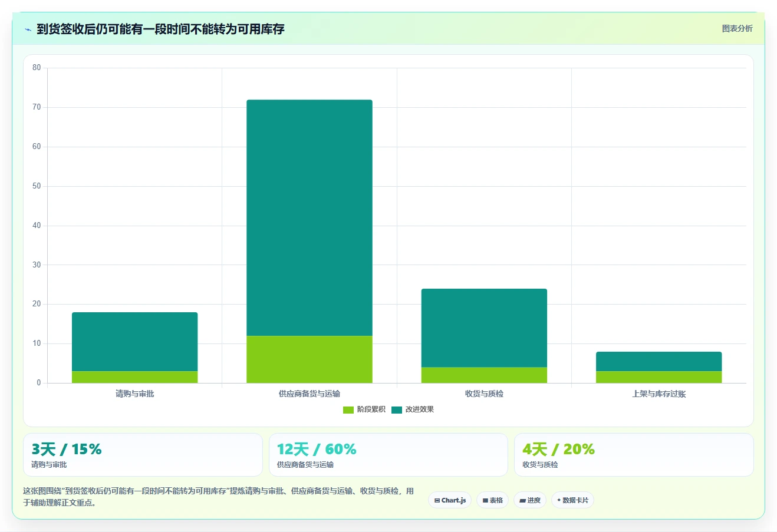
Task: Click the teal bar segment for 收货与质检
Action: click(484, 328)
